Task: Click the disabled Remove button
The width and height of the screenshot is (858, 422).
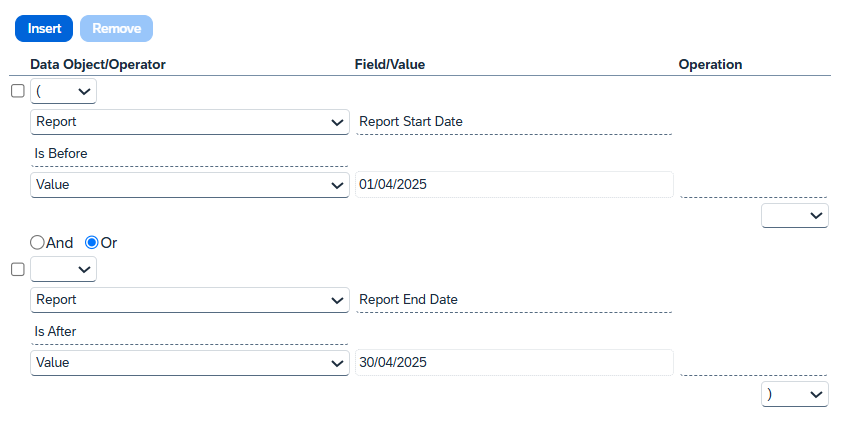Action: click(117, 28)
